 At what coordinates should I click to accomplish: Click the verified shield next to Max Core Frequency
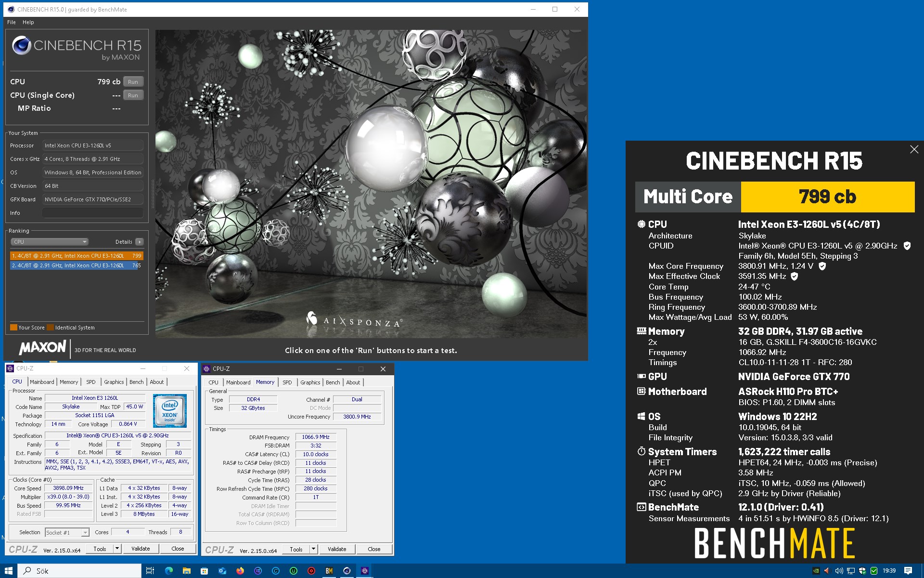822,266
